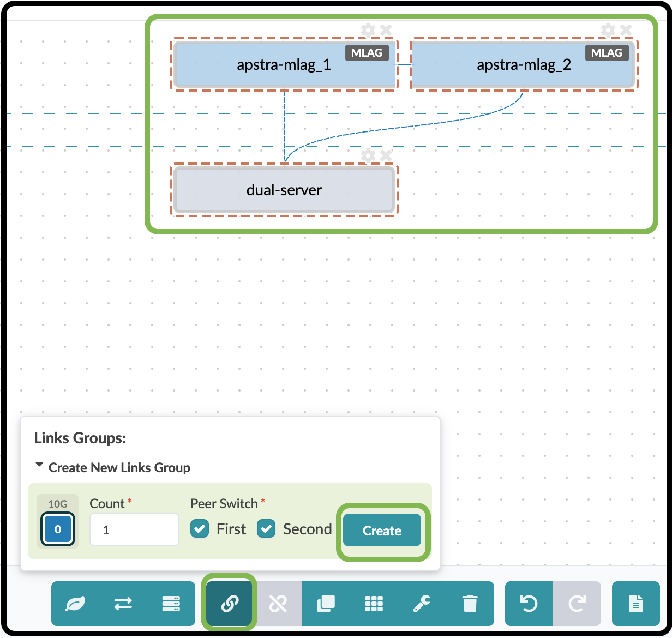This screenshot has width=672, height=638.
Task: Click the Links Groups heading
Action: click(80, 438)
